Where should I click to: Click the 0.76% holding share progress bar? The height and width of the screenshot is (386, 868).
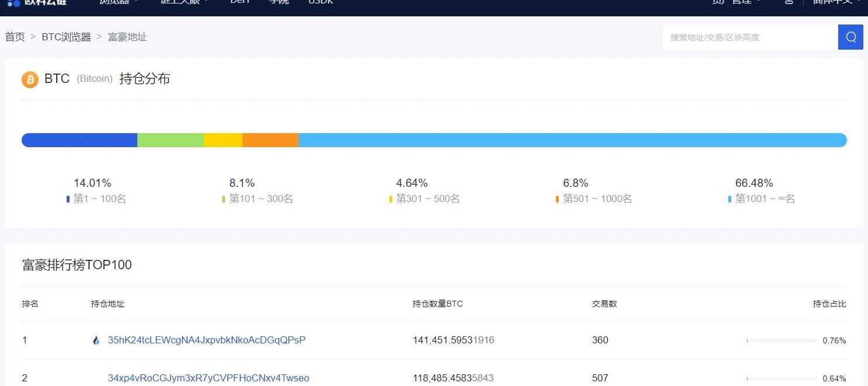click(781, 341)
